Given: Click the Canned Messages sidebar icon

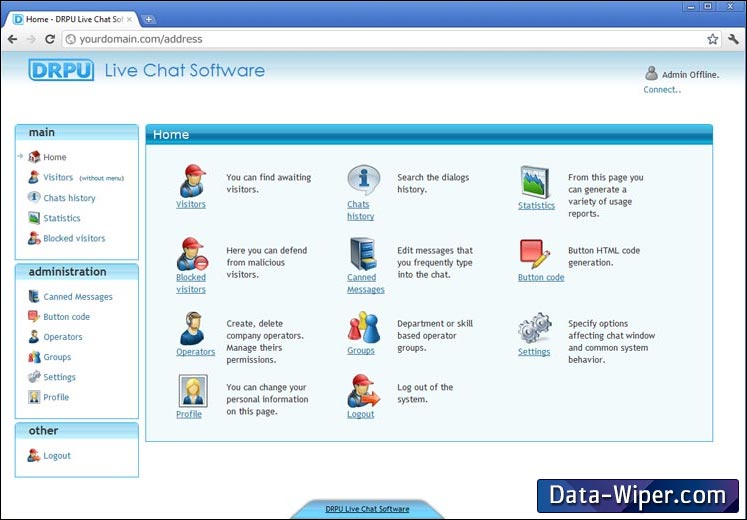Looking at the screenshot, I should coord(34,296).
